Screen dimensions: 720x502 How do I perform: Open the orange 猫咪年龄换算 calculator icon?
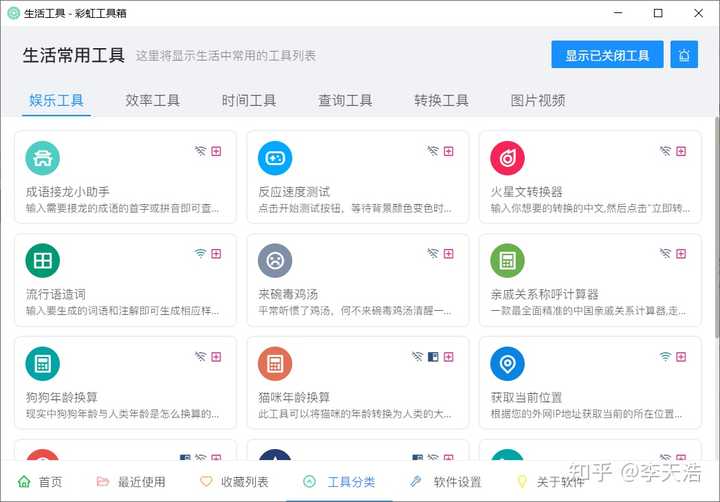coord(275,364)
